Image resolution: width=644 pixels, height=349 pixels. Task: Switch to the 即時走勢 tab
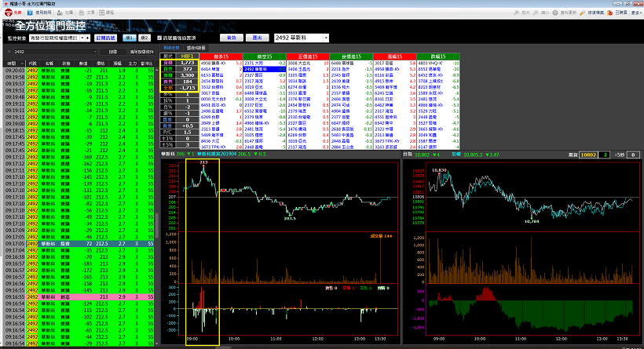(172, 48)
